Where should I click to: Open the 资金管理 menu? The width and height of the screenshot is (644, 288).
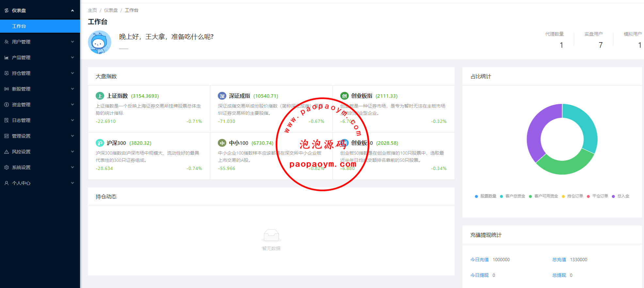tap(40, 105)
